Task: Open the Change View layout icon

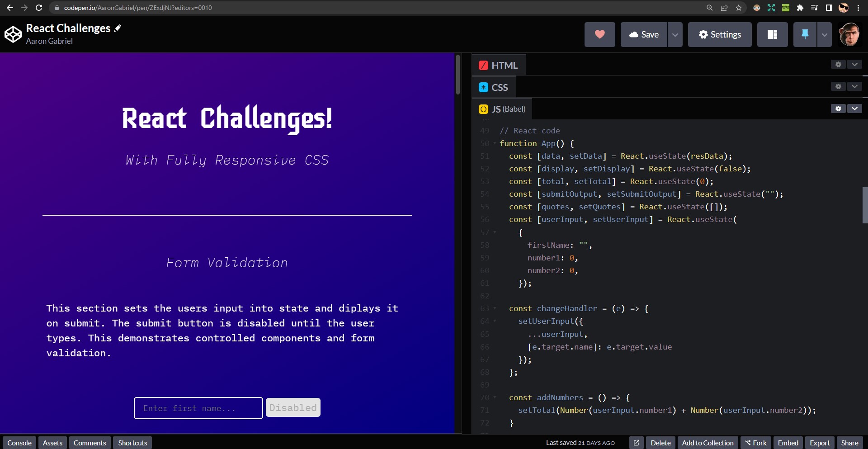Action: point(772,34)
